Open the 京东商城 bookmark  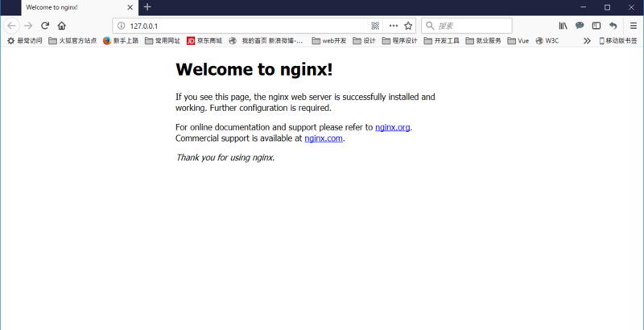[x=204, y=40]
